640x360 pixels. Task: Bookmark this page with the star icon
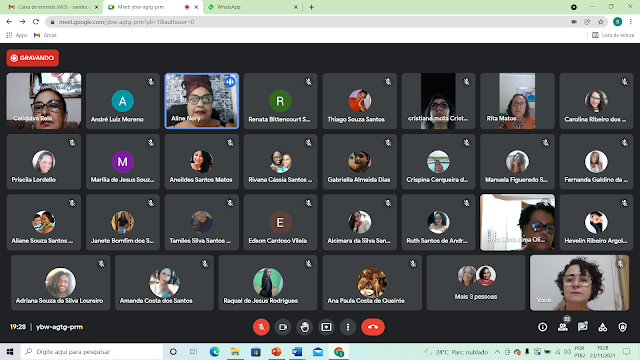(600, 22)
